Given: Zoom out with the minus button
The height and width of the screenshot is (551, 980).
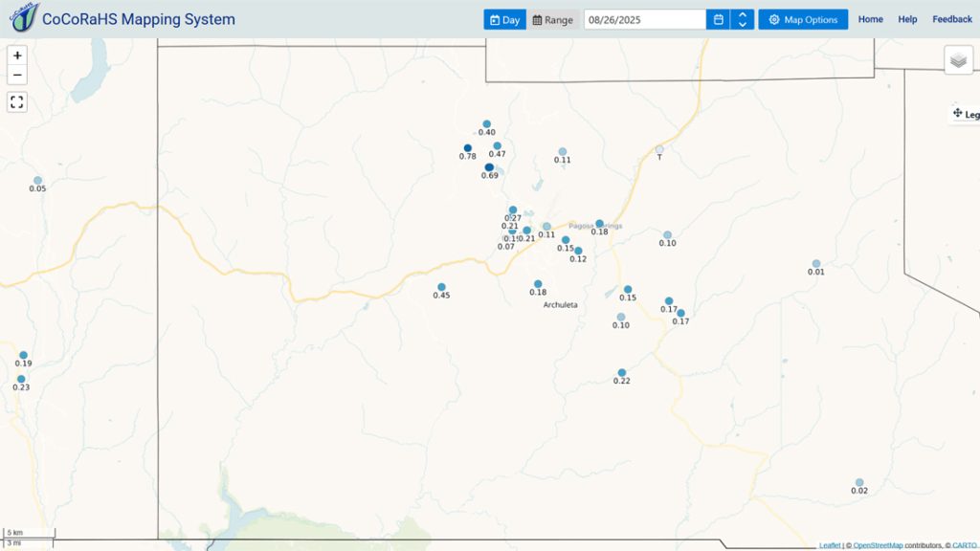Looking at the screenshot, I should pos(17,76).
